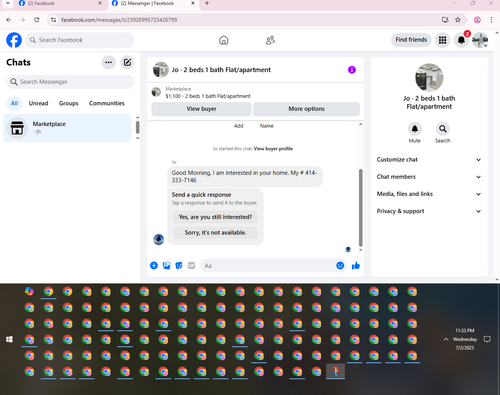Open the emoji picker in message box

[x=340, y=265]
